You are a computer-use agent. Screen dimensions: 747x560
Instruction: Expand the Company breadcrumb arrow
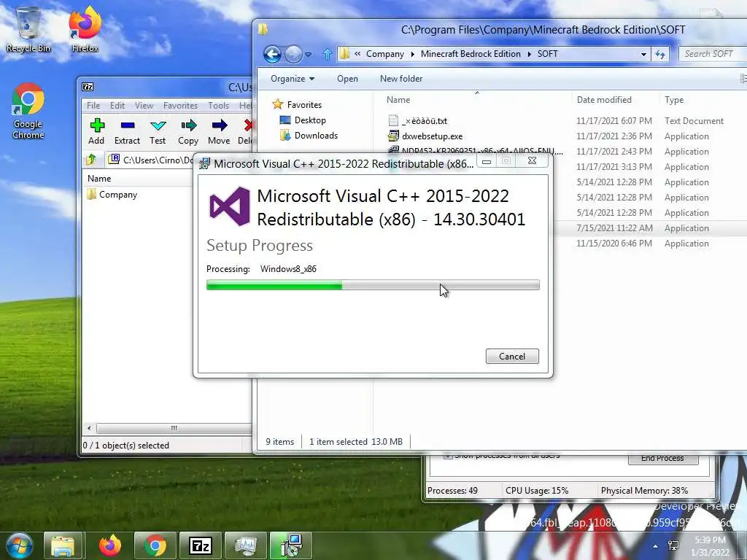click(413, 54)
